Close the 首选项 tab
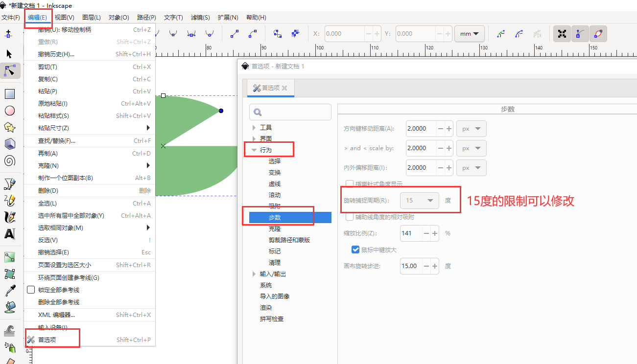Screen dimensions: 637x364 coord(284,88)
